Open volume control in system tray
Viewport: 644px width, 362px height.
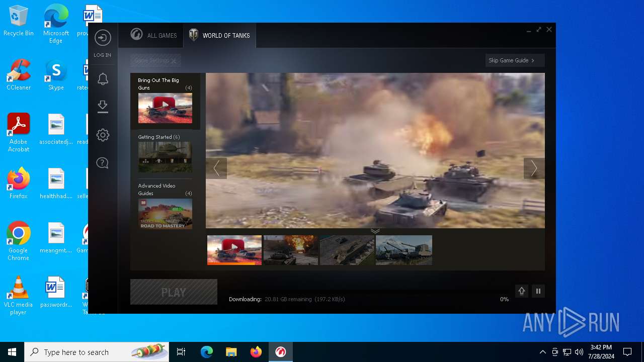(x=579, y=352)
